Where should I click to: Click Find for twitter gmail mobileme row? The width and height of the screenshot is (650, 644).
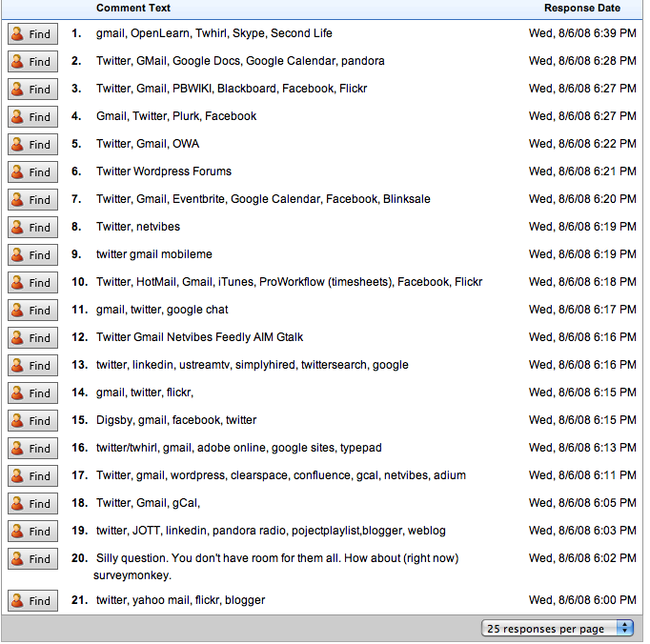coord(32,255)
